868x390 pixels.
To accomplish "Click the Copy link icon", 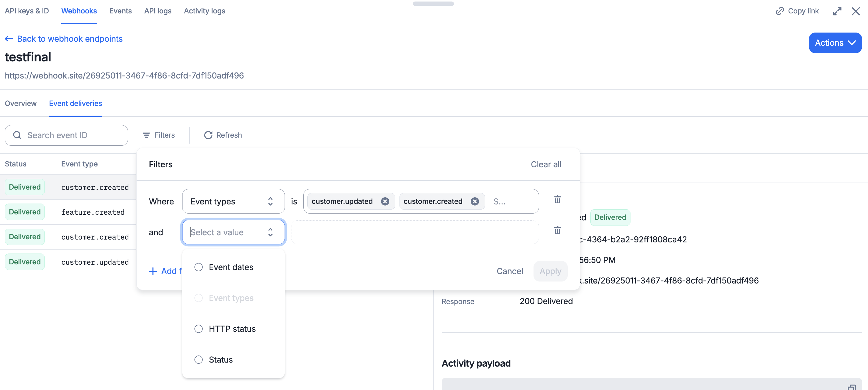I will [780, 11].
